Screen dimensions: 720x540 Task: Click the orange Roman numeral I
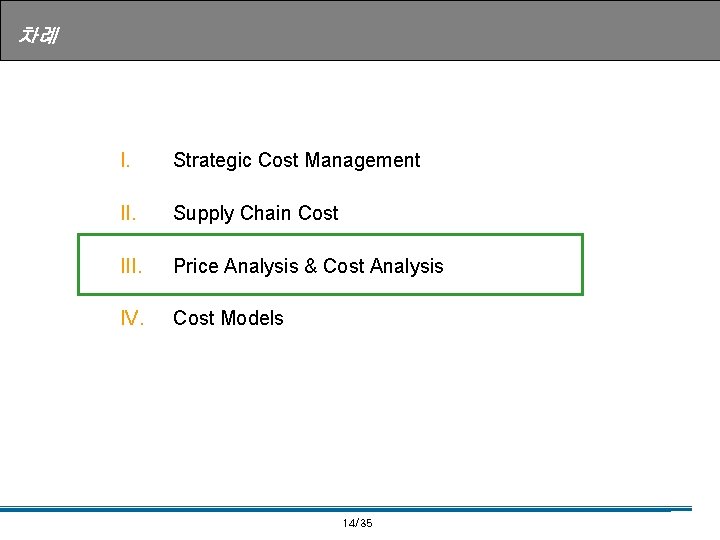click(123, 160)
